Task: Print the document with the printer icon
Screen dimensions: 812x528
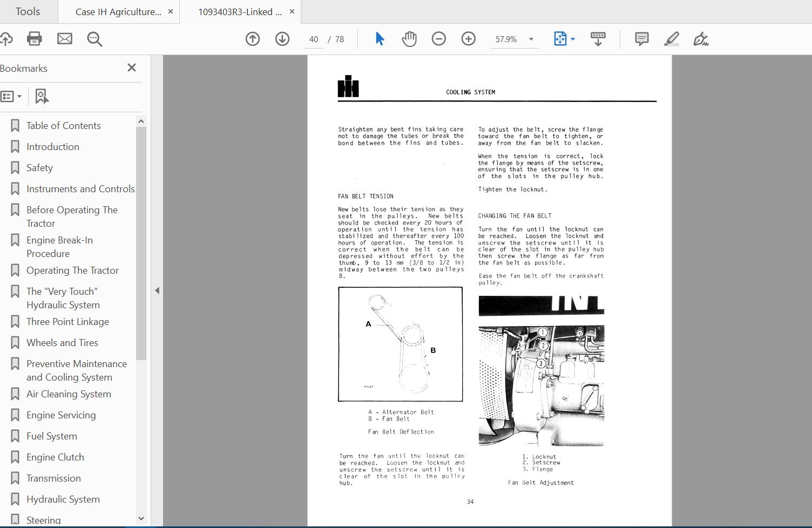Action: [x=35, y=39]
